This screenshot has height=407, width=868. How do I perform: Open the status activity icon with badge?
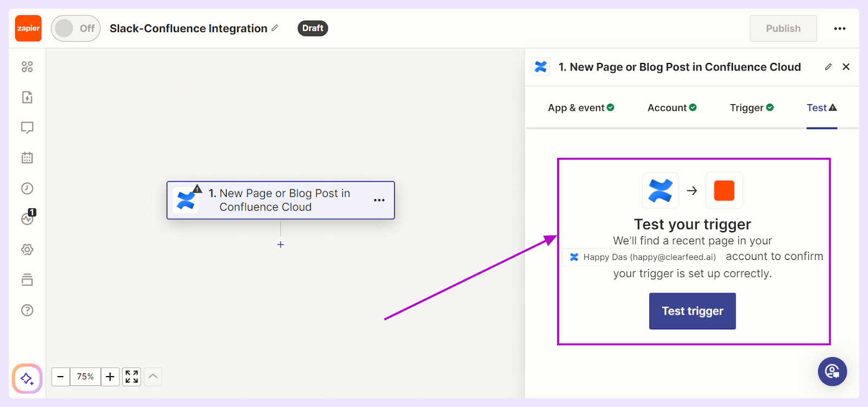pos(28,218)
